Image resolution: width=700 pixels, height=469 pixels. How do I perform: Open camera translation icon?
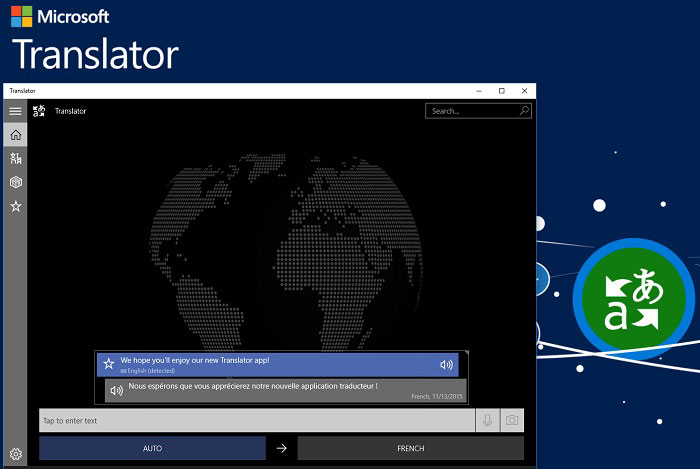[512, 420]
